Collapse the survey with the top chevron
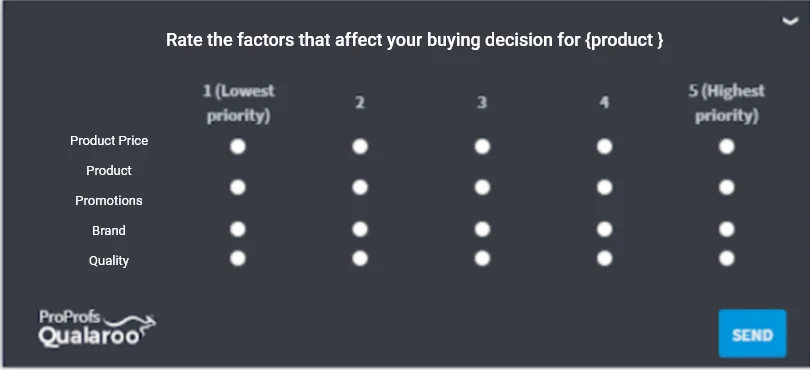 tap(790, 21)
